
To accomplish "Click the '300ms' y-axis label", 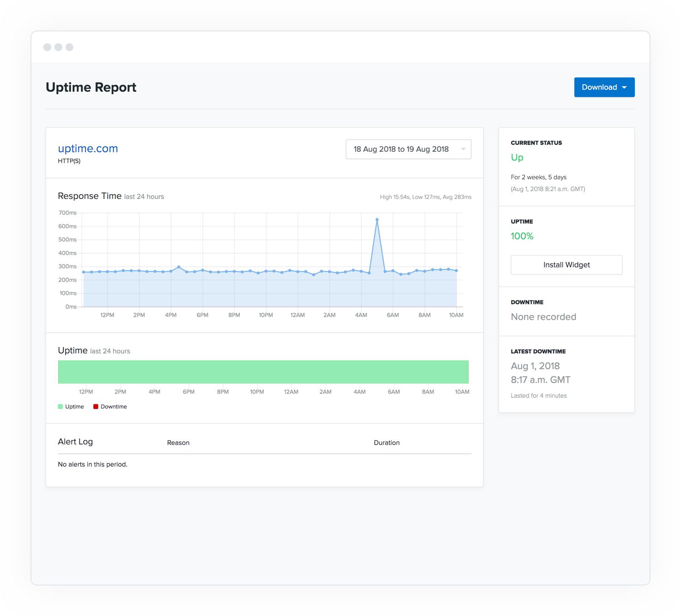I will tap(67, 267).
